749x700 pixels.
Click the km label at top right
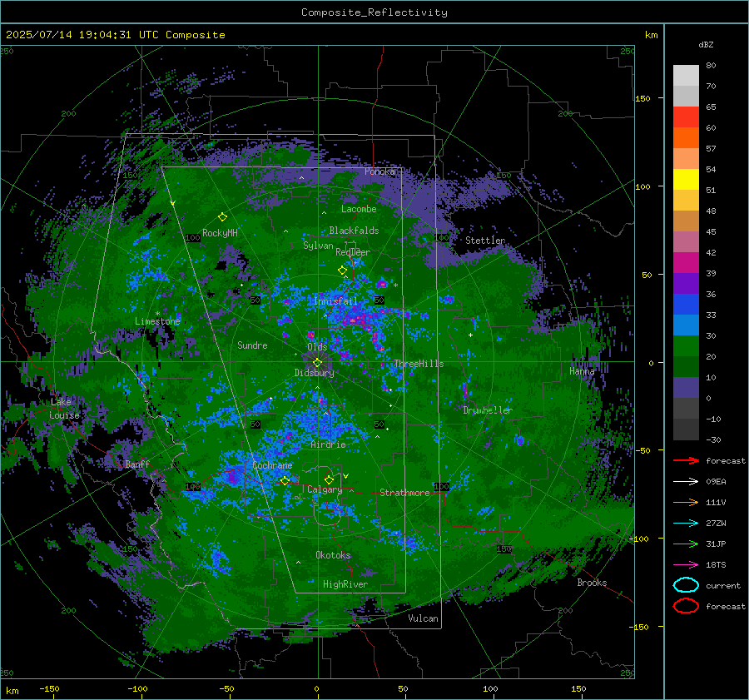[651, 35]
